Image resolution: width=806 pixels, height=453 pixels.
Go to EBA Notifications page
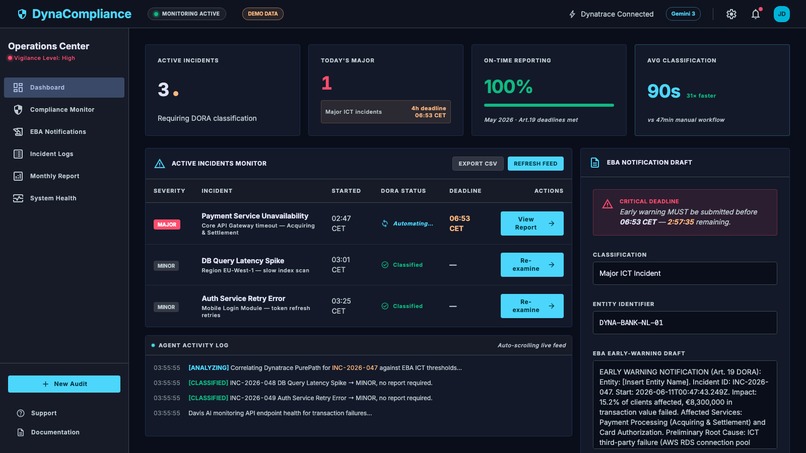64,132
